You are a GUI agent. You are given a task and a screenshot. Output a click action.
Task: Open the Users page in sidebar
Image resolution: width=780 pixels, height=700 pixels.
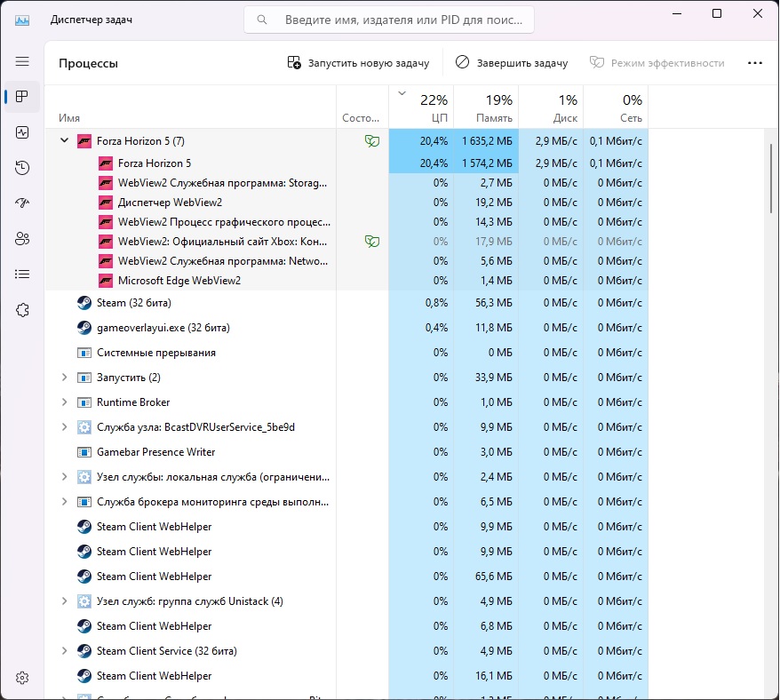click(x=22, y=239)
